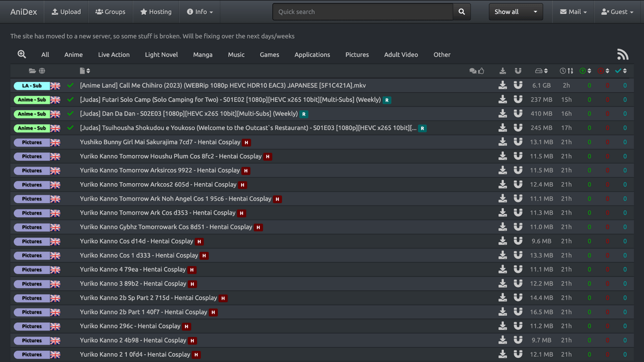Click the RSS feed icon

(623, 54)
